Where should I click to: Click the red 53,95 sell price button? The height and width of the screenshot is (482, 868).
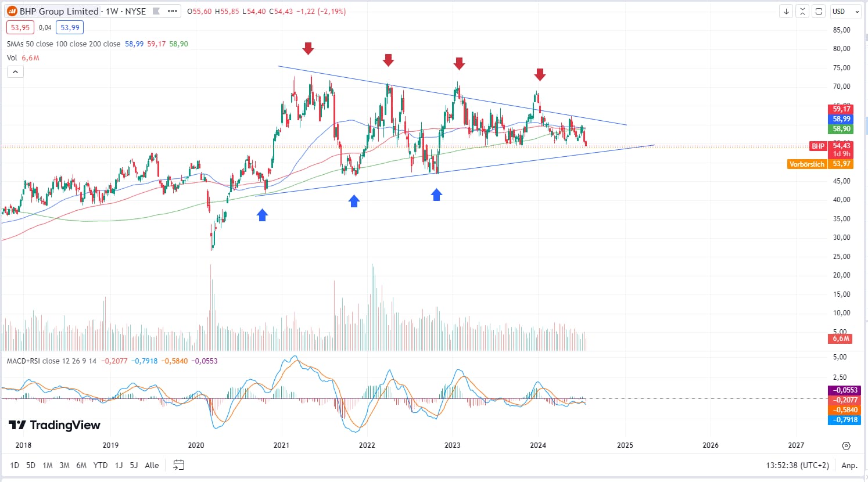pyautogui.click(x=20, y=27)
